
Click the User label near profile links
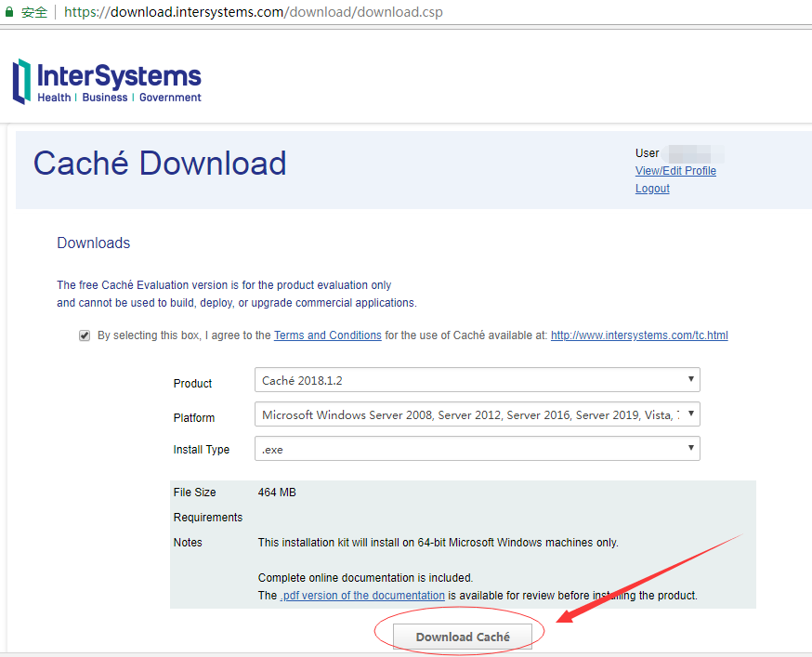pyautogui.click(x=647, y=153)
